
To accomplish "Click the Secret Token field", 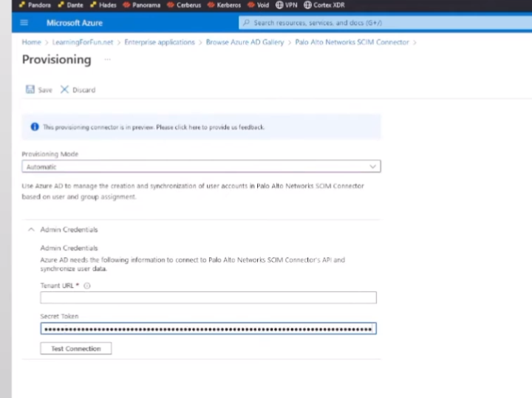I will (208, 328).
